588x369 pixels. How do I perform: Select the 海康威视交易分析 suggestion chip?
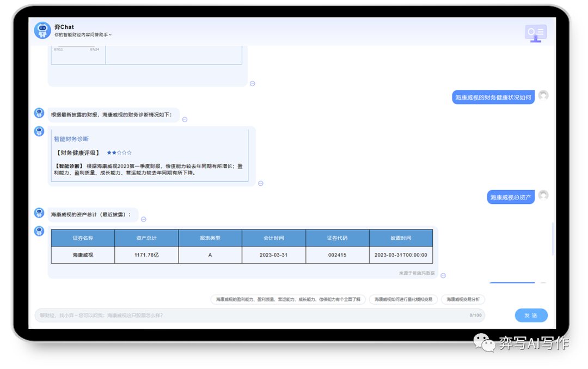[x=463, y=299]
